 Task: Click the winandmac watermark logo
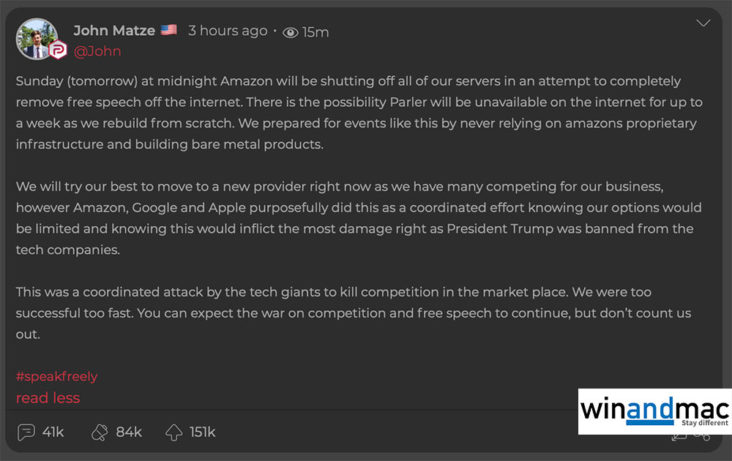tap(654, 411)
